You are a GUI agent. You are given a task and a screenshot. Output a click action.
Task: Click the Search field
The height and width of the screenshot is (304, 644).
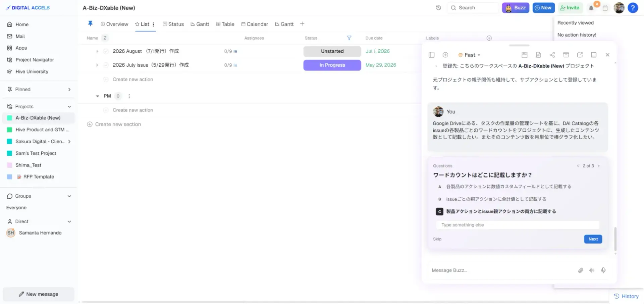point(473,8)
